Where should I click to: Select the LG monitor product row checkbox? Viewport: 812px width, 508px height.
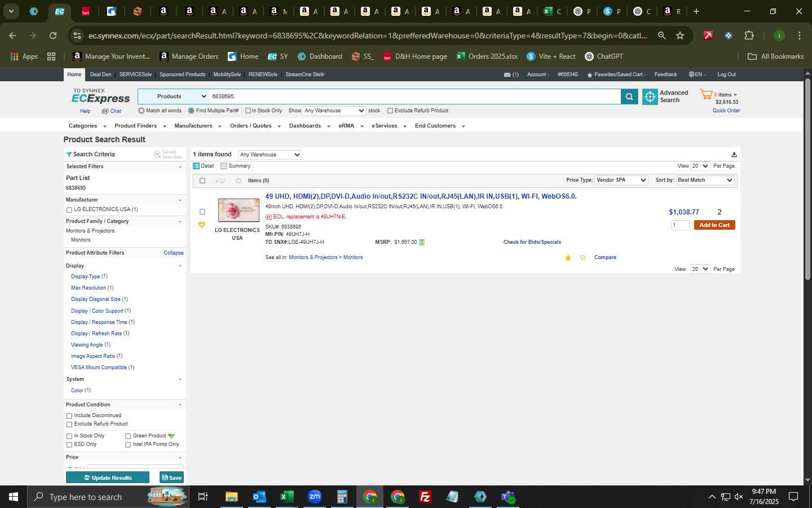(x=202, y=212)
